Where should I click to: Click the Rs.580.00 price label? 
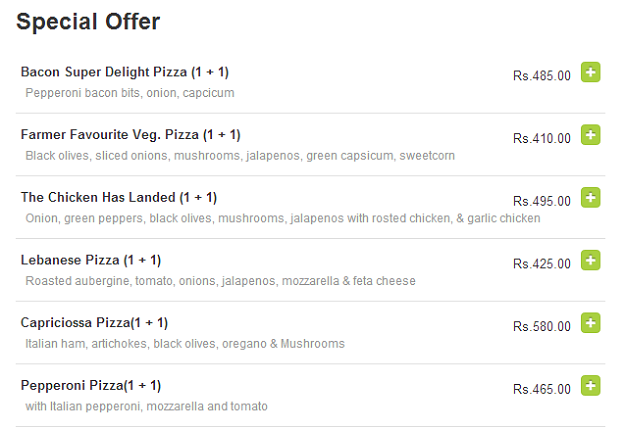542,326
